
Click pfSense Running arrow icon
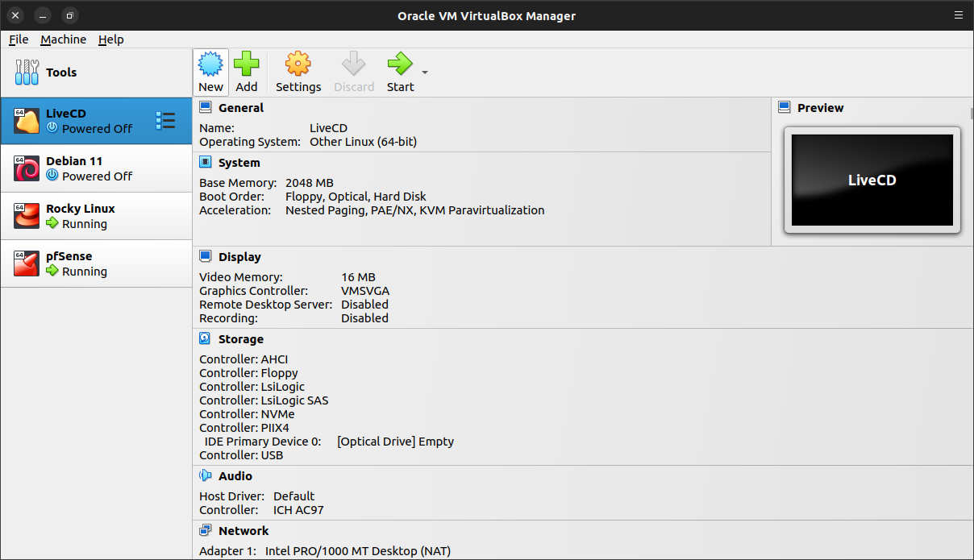pos(52,271)
